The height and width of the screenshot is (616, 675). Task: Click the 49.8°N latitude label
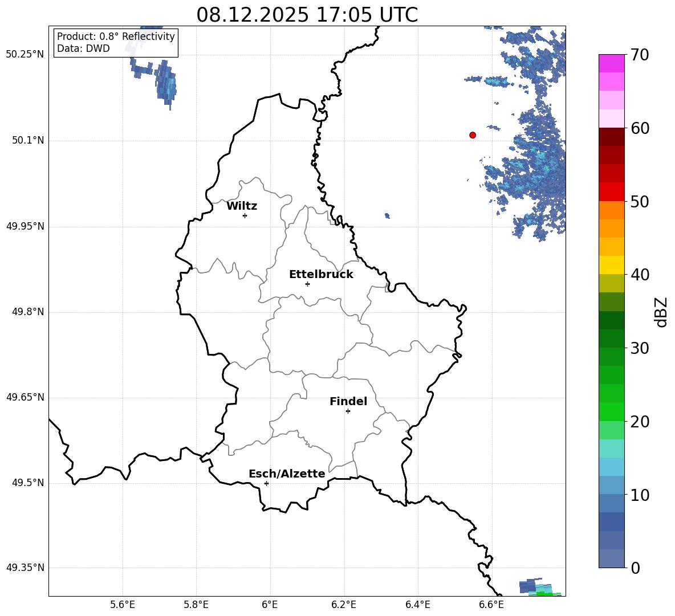point(28,312)
